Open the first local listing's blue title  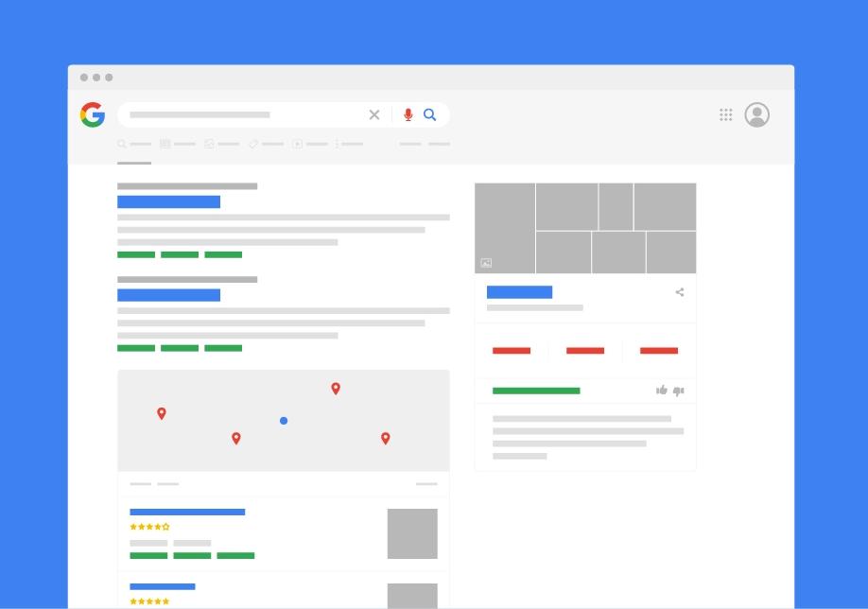[x=187, y=513]
